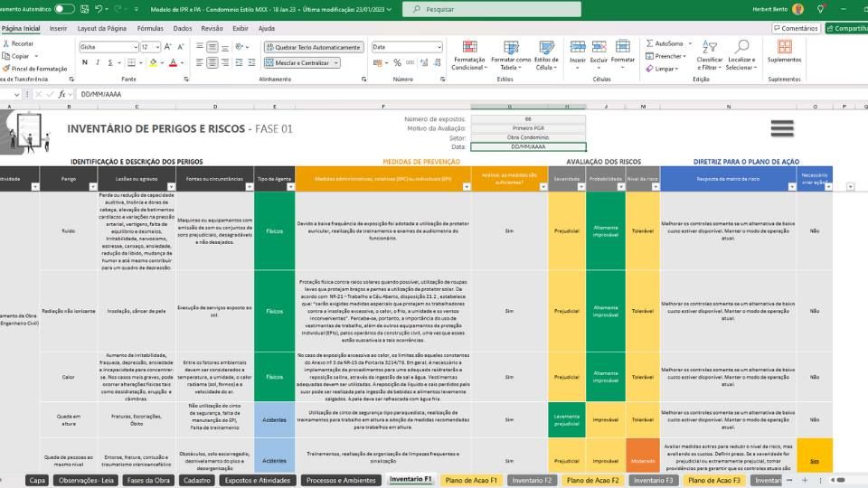Toggle italic formatting
This screenshot has width=868, height=488.
pos(98,62)
